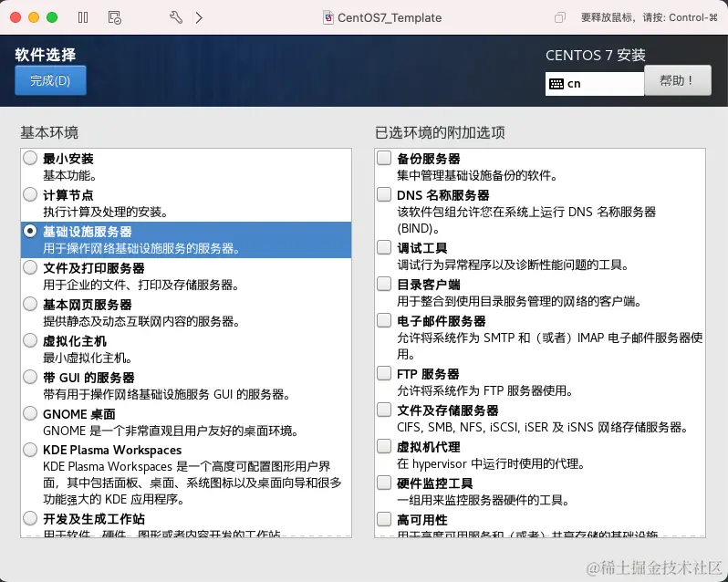Viewport: 728px width, 582px height.
Task: Click the CentOS7_Template window title
Action: point(390,17)
